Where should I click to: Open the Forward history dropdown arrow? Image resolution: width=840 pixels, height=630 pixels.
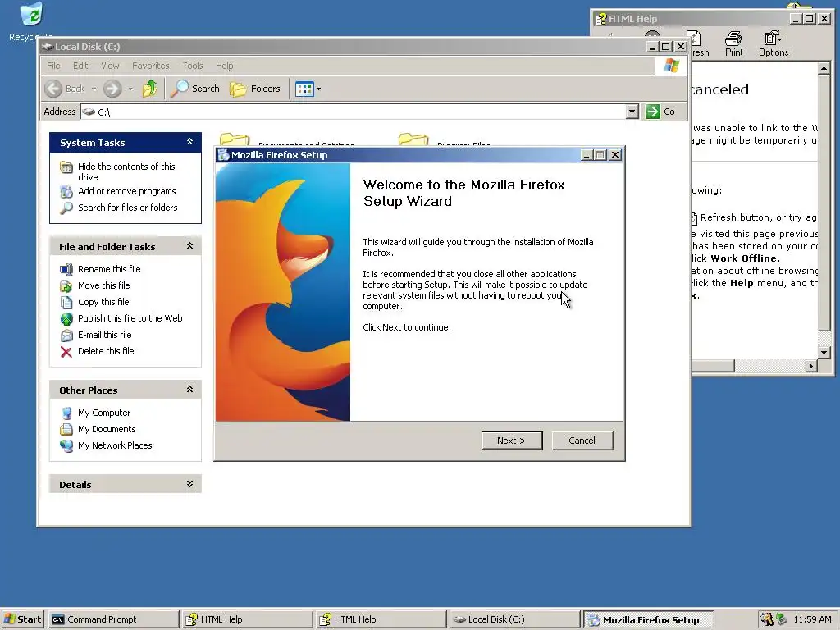pos(130,89)
